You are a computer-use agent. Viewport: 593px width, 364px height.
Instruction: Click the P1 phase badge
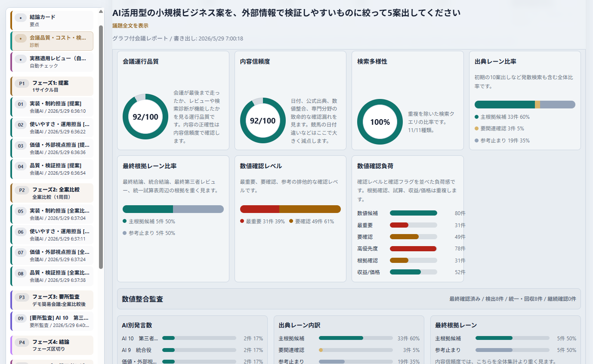(x=22, y=83)
